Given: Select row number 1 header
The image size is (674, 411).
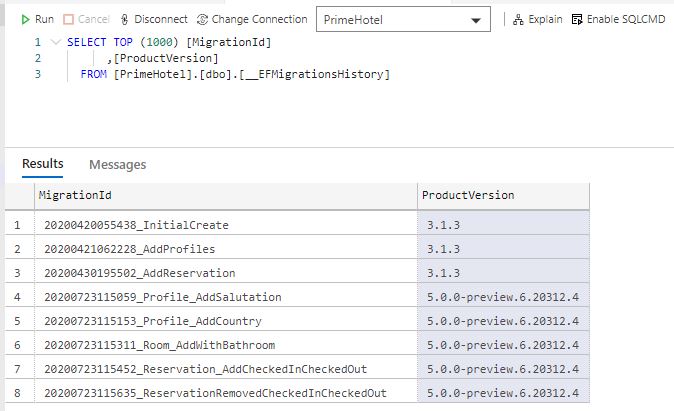Looking at the screenshot, I should click(x=19, y=224).
